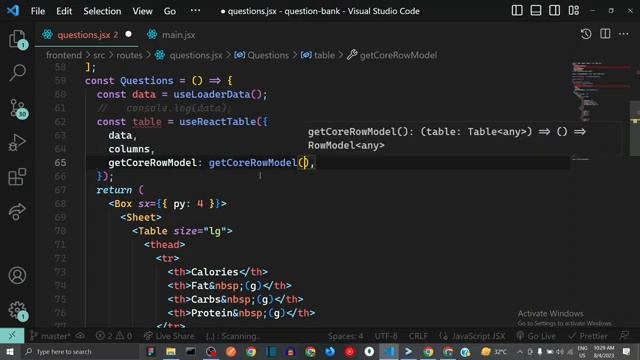The width and height of the screenshot is (640, 360).
Task: Click the master branch in status bar
Action: tap(51, 336)
